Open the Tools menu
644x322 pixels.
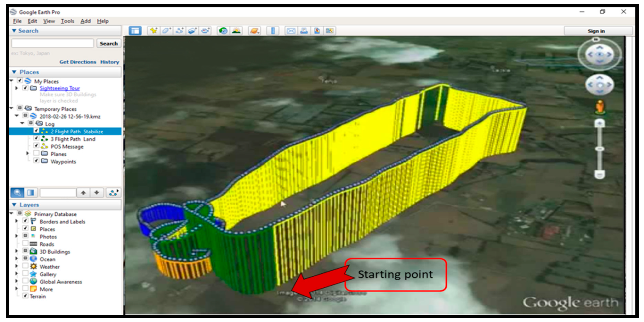coord(67,21)
